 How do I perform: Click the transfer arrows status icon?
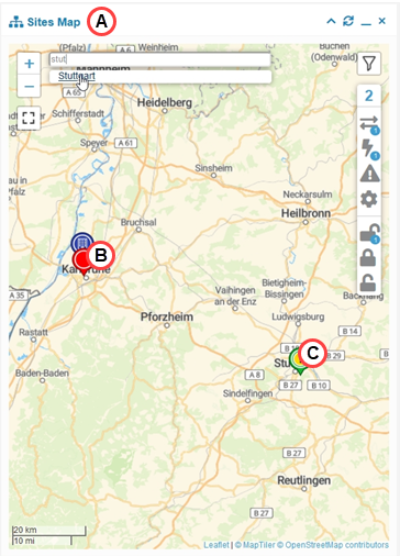pos(369,124)
